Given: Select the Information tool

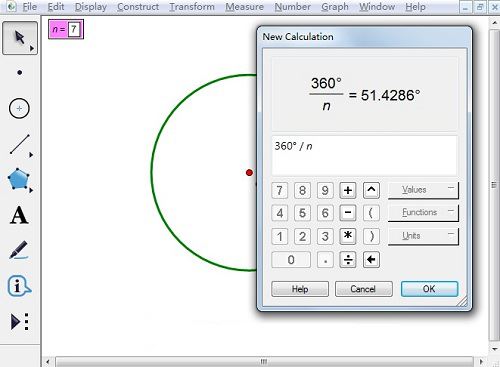Looking at the screenshot, I should click(19, 286).
